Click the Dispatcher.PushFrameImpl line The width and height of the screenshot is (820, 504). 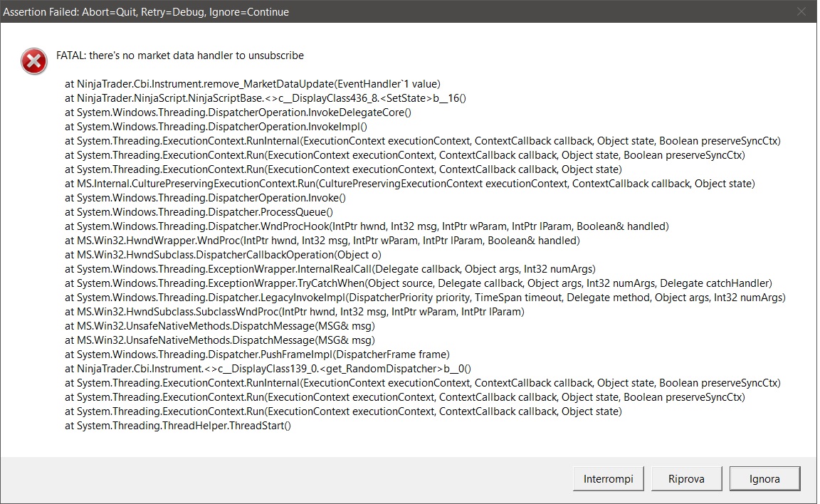click(258, 355)
